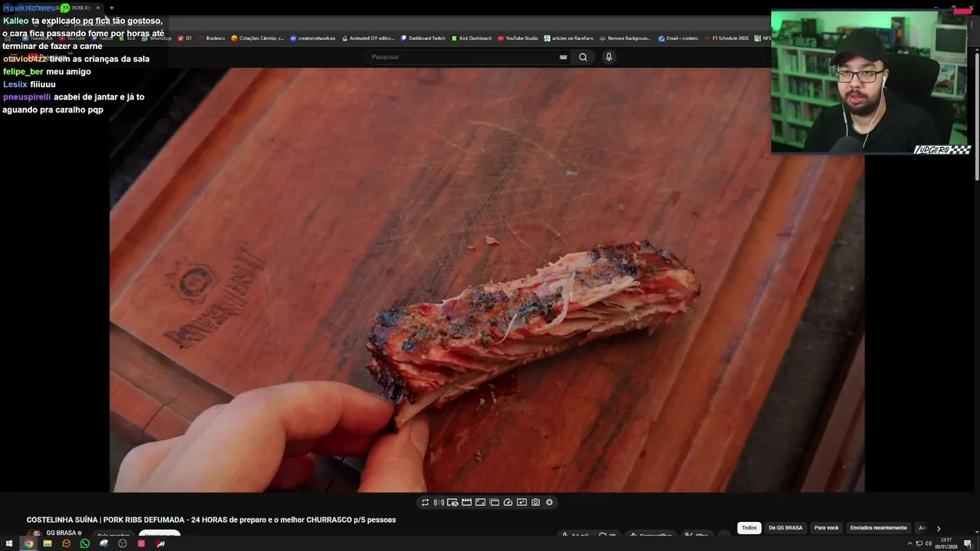
Task: Open the Email – contato bookmark
Action: click(679, 38)
